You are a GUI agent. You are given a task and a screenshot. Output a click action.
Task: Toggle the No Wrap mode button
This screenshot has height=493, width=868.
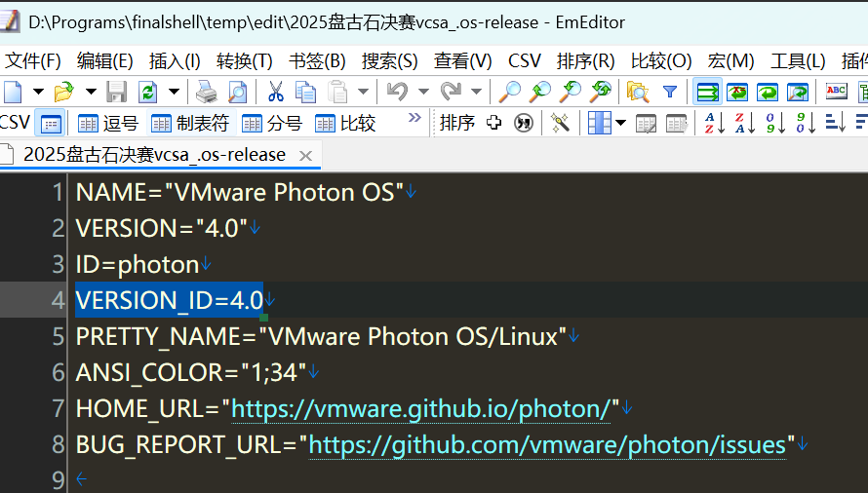pyautogui.click(x=707, y=92)
